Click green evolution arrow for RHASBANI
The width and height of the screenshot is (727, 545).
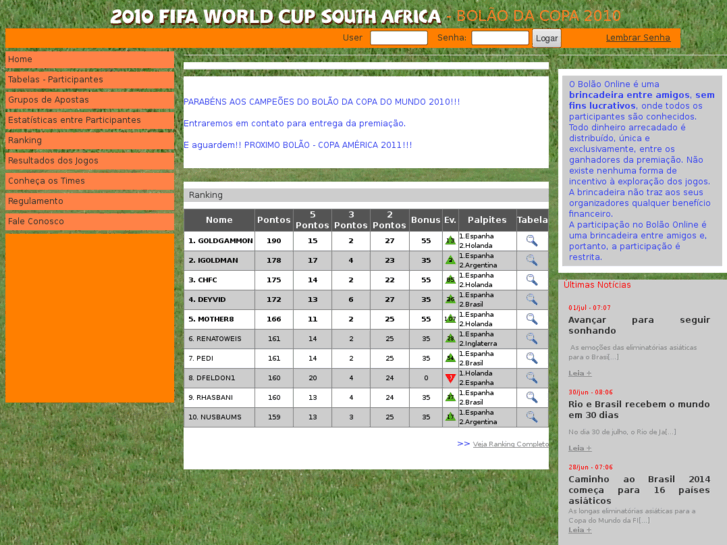click(x=450, y=397)
